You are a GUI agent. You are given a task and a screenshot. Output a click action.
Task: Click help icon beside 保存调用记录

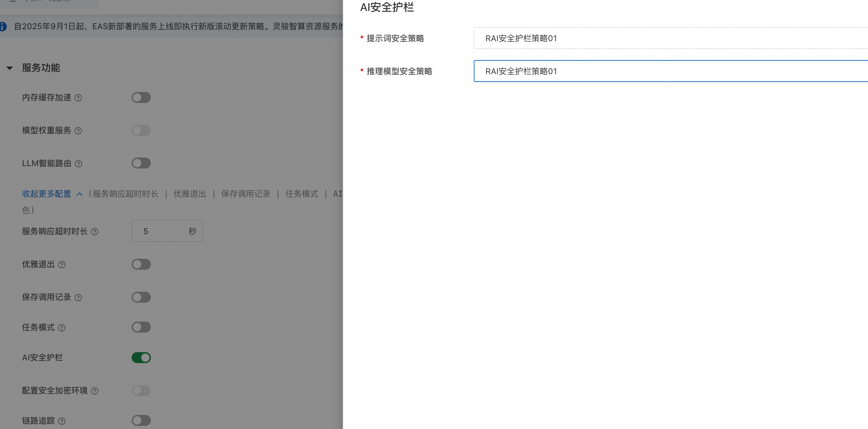(78, 298)
